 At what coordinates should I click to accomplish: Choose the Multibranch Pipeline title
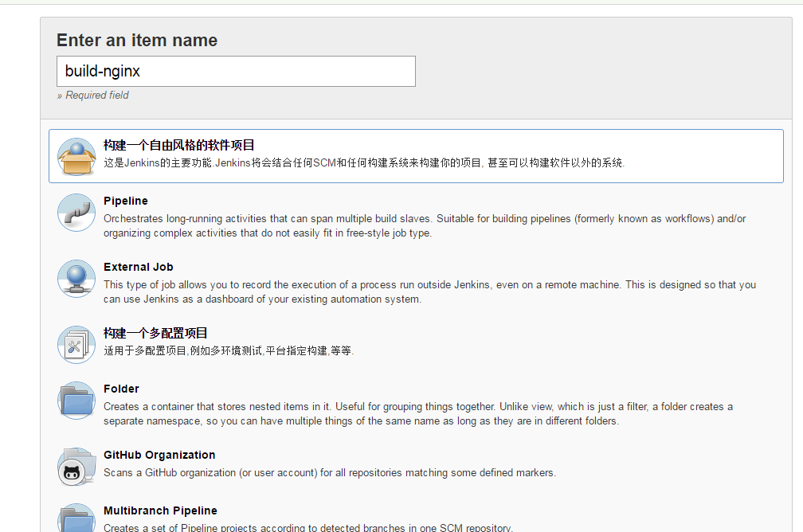point(160,510)
